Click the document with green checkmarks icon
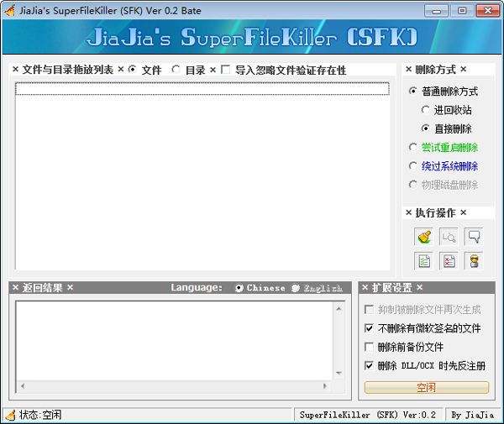 tap(424, 261)
